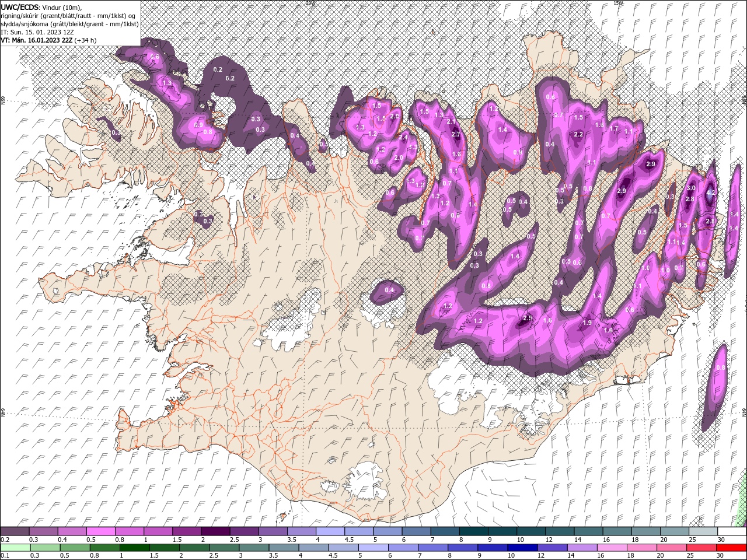Screen dimensions: 747x560
Task: Click the 2.2 snowfall value on the map
Action: [x=578, y=134]
